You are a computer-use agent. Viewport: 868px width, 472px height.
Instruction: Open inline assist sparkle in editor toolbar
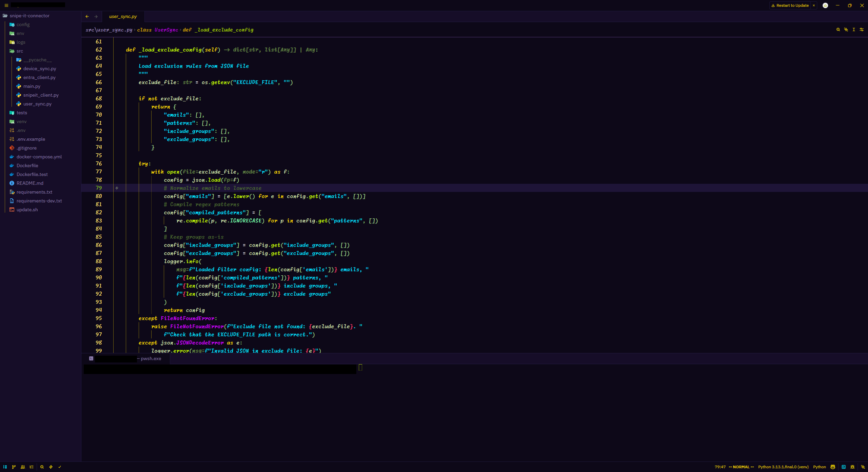[846, 29]
